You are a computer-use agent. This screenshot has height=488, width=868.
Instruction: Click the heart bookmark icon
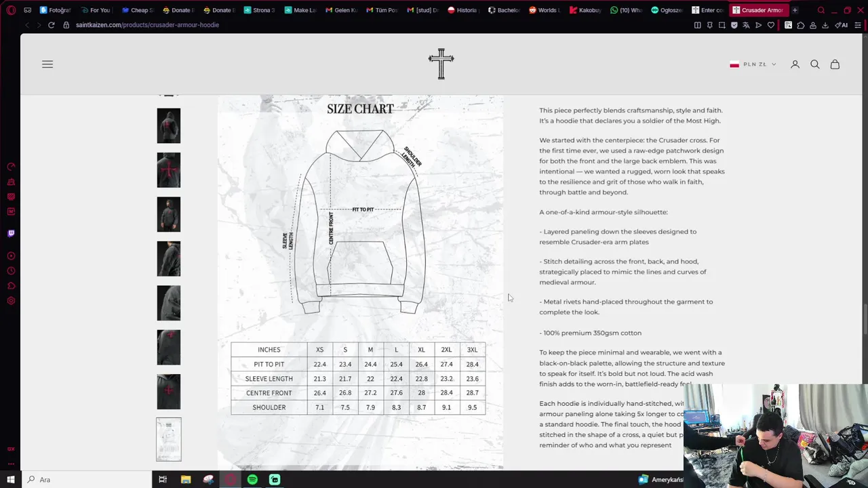[770, 25]
